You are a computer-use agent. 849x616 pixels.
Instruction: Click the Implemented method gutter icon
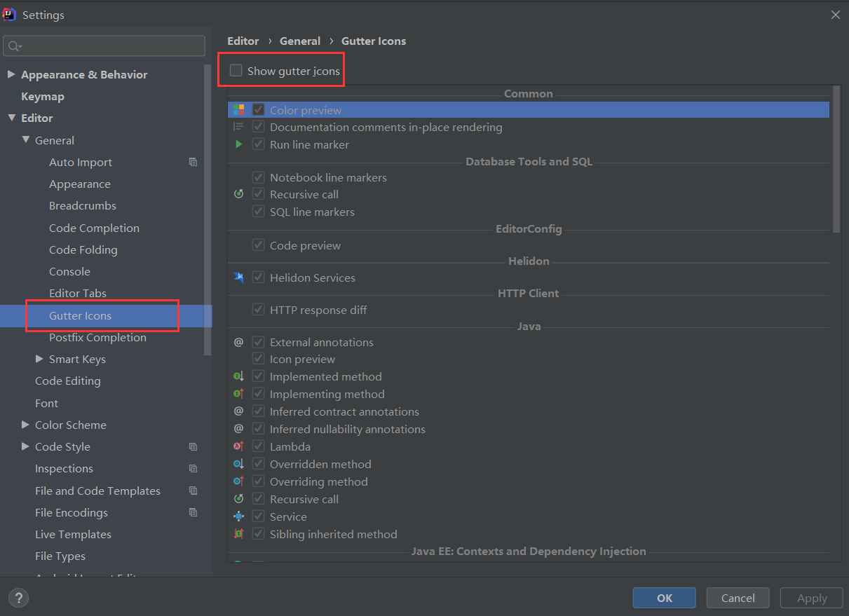tap(238, 376)
